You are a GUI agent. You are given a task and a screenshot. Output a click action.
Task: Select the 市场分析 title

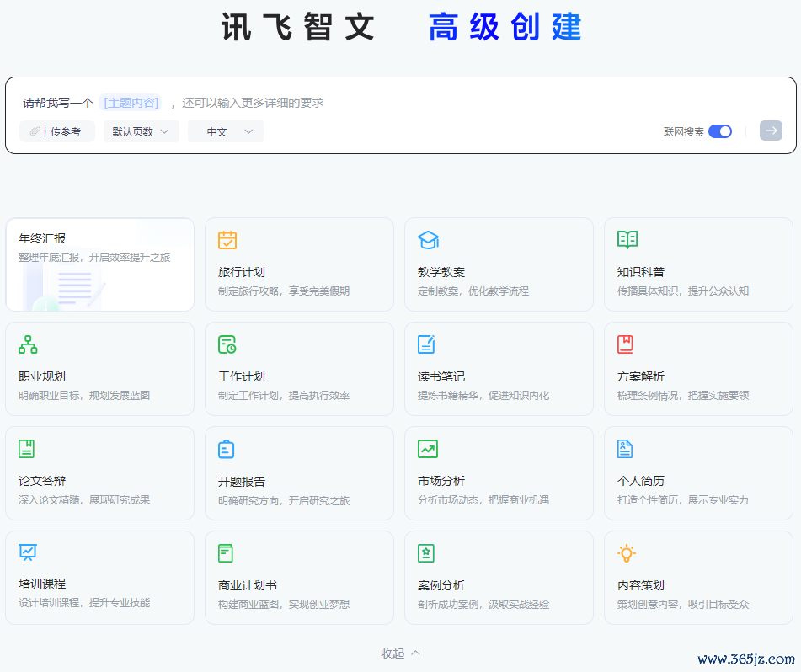441,481
